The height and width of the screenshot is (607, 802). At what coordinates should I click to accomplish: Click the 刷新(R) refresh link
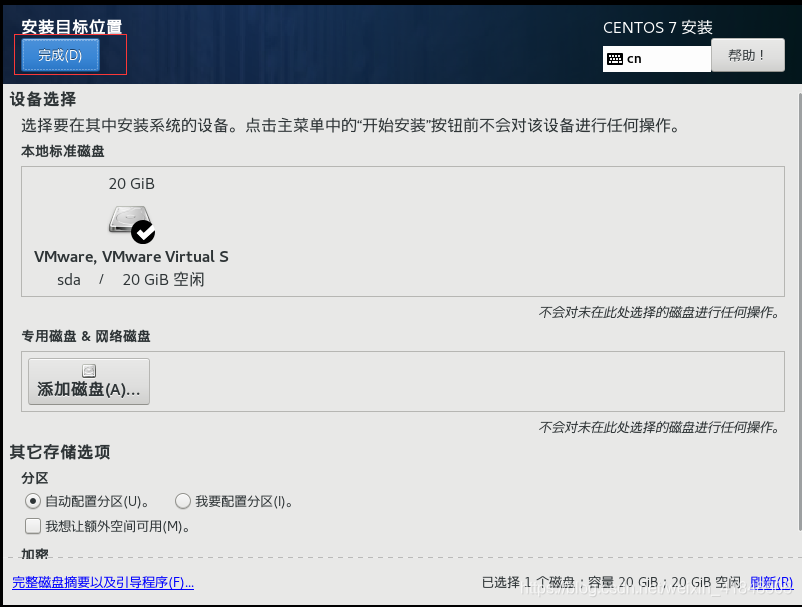pos(771,582)
